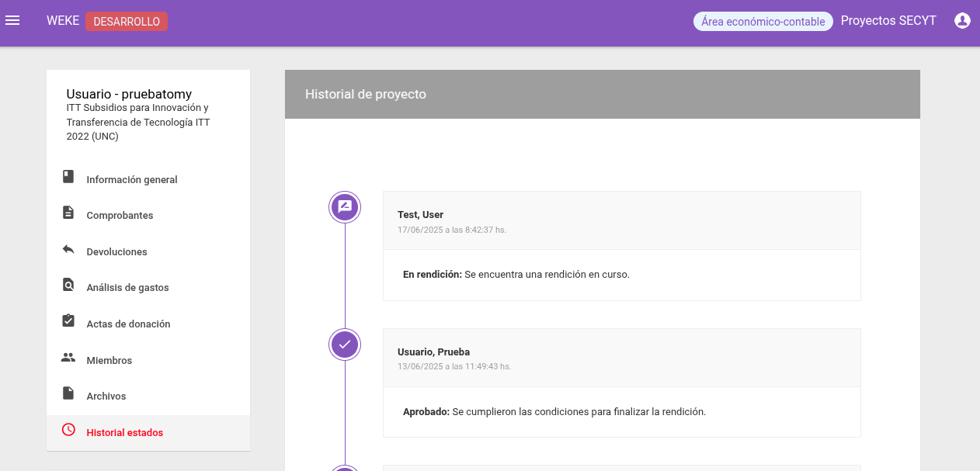Click the document icon beside Comprobantes
The image size is (980, 471).
tap(68, 213)
